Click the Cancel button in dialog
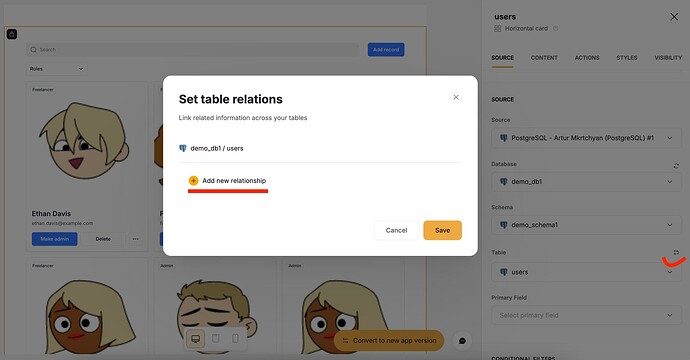690x360 pixels. click(x=396, y=230)
